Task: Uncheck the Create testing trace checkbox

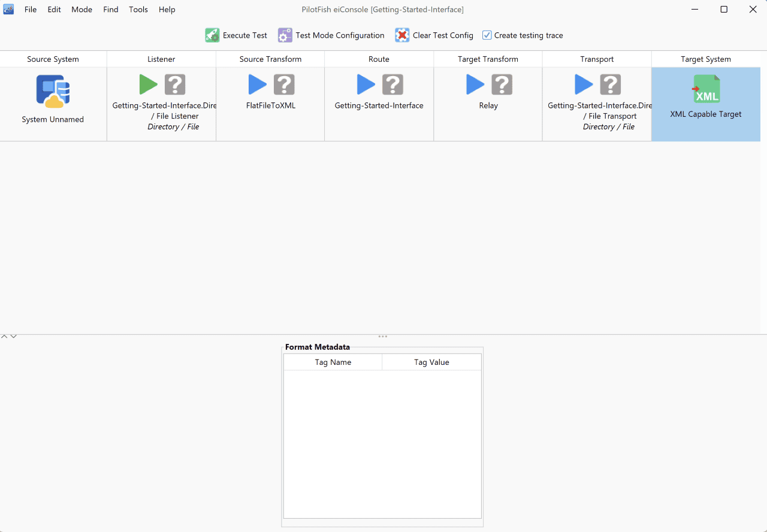Action: tap(487, 35)
